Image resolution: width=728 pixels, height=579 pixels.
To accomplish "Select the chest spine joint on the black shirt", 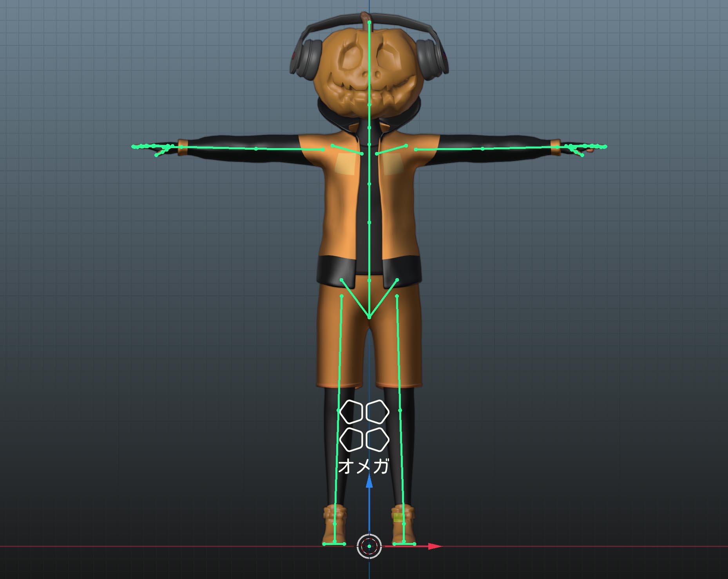I will pyautogui.click(x=369, y=184).
